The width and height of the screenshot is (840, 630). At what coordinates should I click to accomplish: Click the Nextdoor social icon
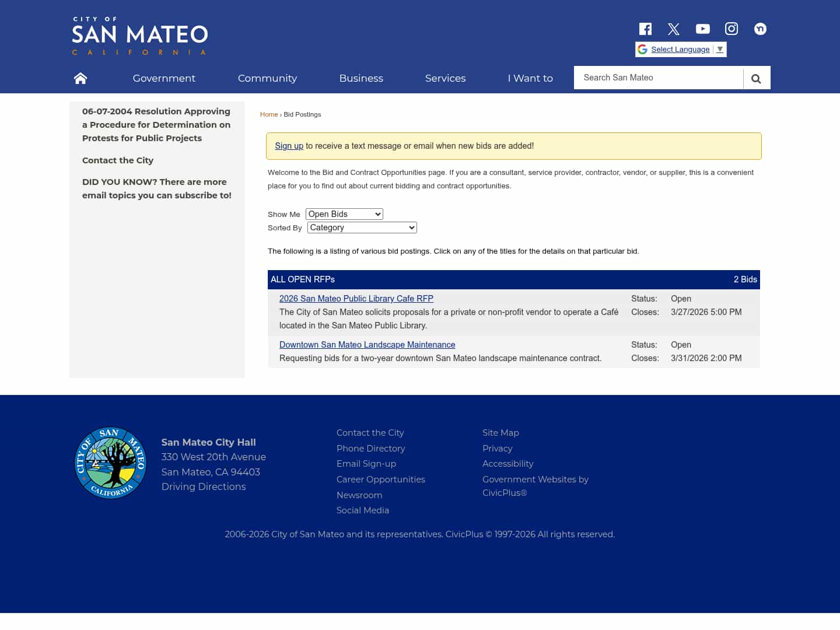point(759,29)
